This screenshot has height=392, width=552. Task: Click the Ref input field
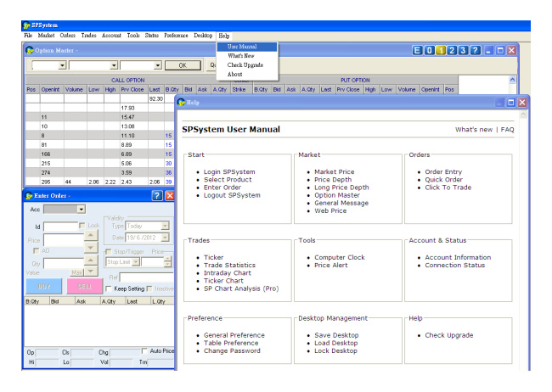coord(146,277)
